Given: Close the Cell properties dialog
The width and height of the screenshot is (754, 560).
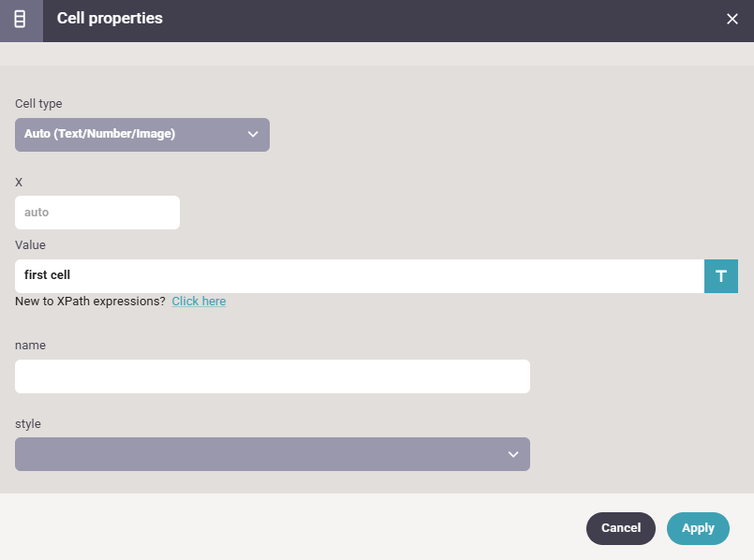Looking at the screenshot, I should coord(732,20).
